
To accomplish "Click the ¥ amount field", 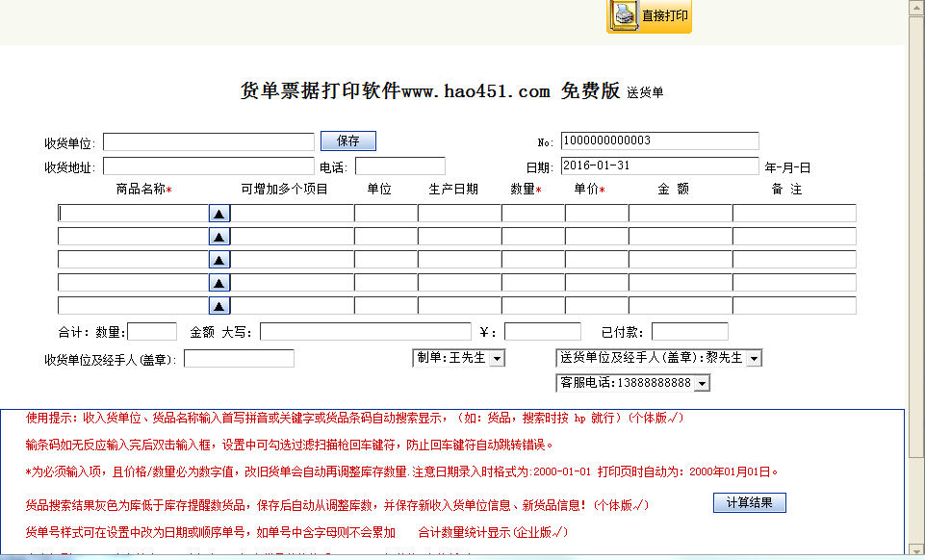I will pyautogui.click(x=543, y=332).
